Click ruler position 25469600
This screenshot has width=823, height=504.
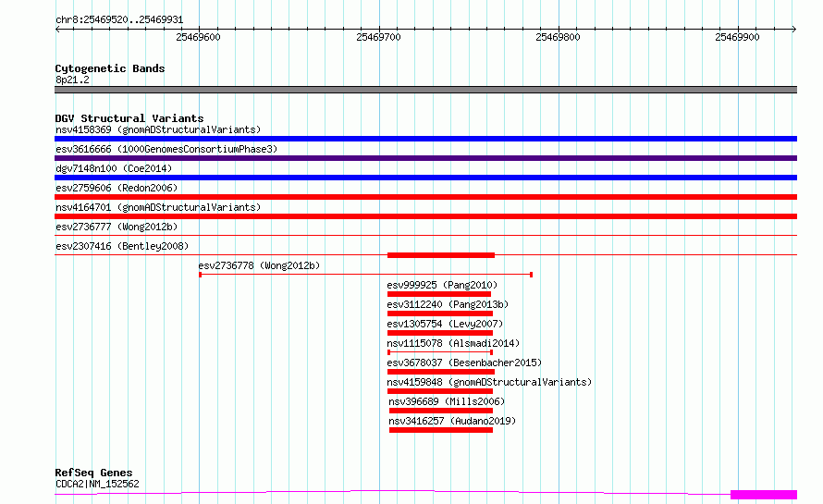(198, 37)
